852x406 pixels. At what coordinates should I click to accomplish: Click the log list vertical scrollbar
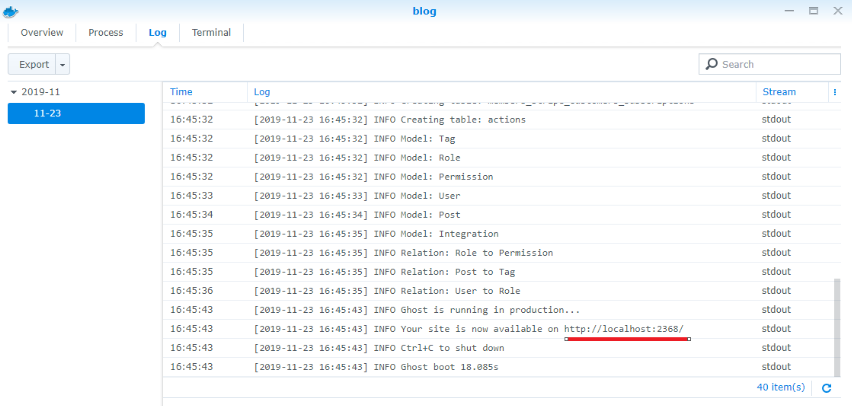coord(836,327)
